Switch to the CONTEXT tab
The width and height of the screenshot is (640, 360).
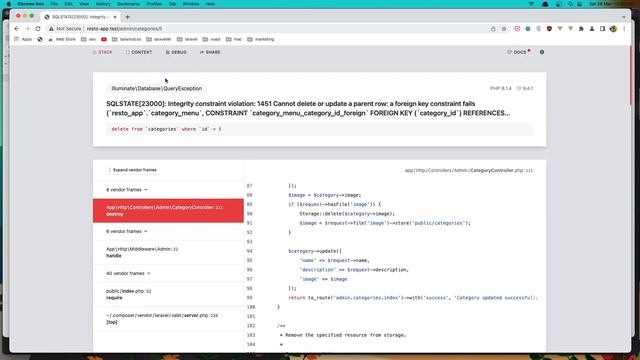(139, 52)
